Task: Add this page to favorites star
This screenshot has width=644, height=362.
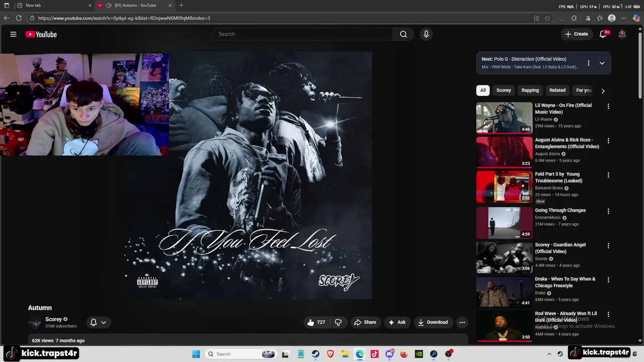Action: (x=548, y=18)
